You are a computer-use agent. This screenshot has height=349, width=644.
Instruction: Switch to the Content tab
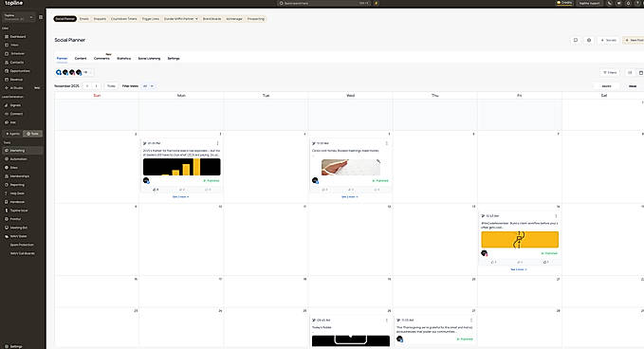[x=81, y=58]
